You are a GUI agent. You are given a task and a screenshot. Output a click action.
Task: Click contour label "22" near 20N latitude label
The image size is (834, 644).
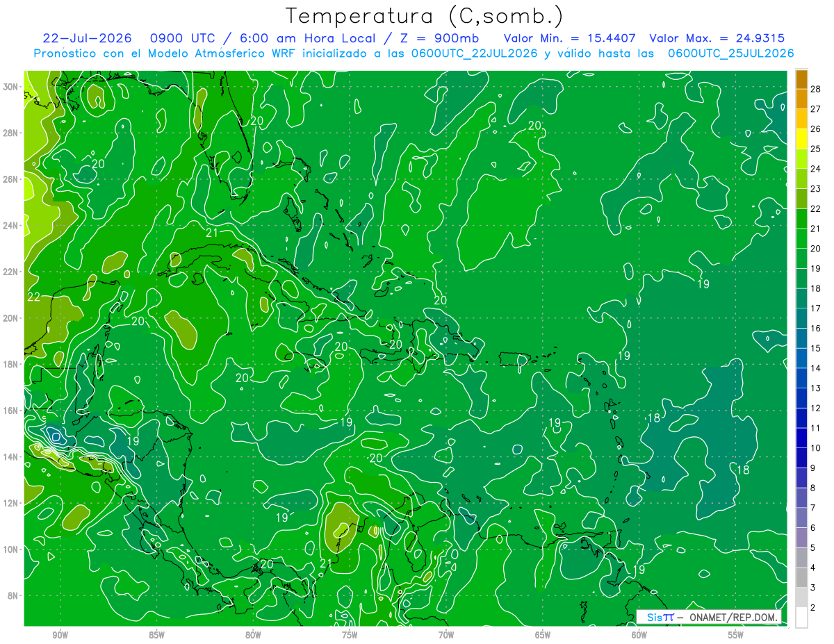[33, 297]
